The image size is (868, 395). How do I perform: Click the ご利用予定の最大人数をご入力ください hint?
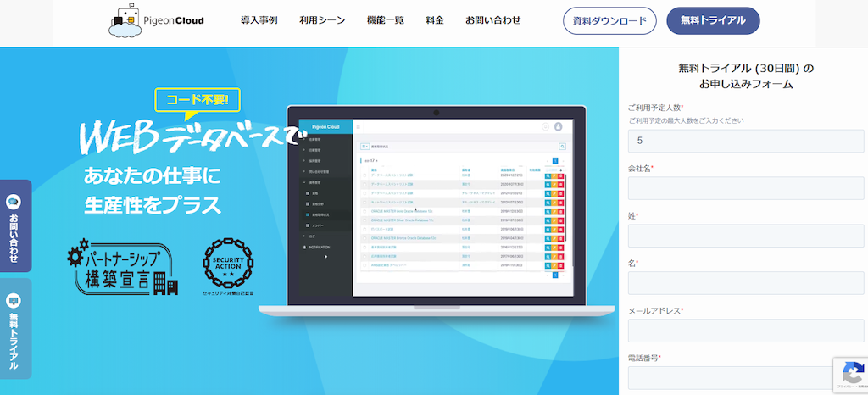[686, 120]
